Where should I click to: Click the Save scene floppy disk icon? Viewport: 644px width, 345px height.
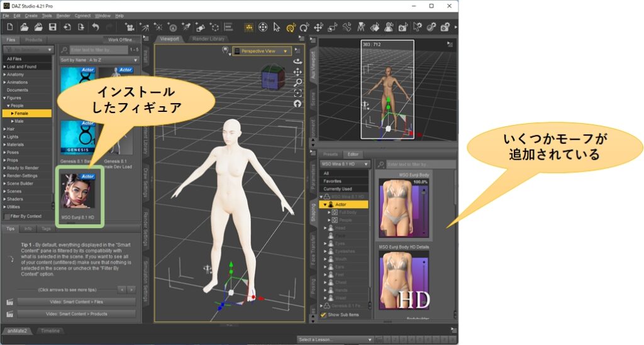pos(53,27)
